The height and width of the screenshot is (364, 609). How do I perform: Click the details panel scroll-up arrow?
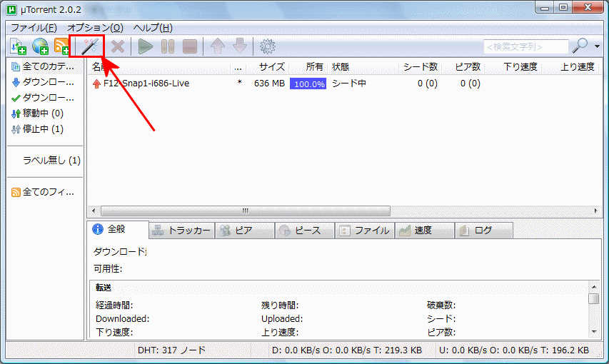pos(594,287)
